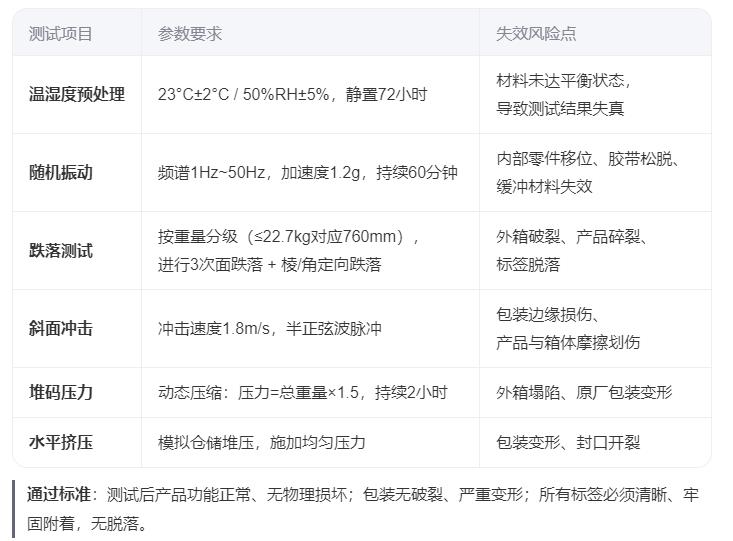Click the 冲击速度1.8m/s parameter cell
The width and height of the screenshot is (733, 541).
270,328
